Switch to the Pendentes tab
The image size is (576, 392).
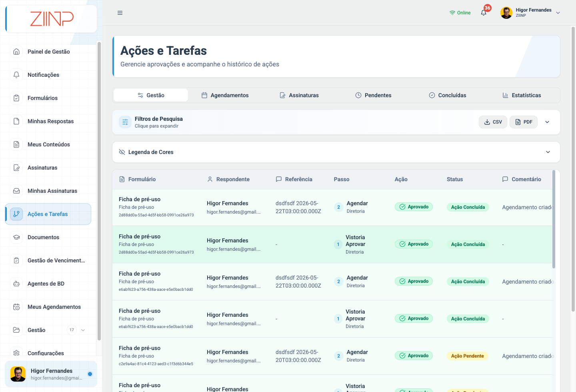(374, 95)
